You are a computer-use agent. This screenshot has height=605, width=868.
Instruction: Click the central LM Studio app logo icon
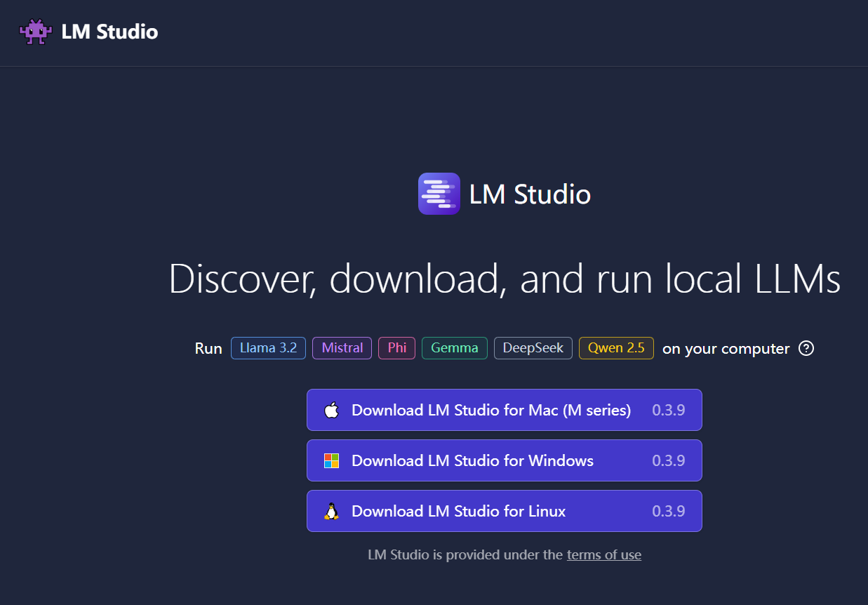439,194
